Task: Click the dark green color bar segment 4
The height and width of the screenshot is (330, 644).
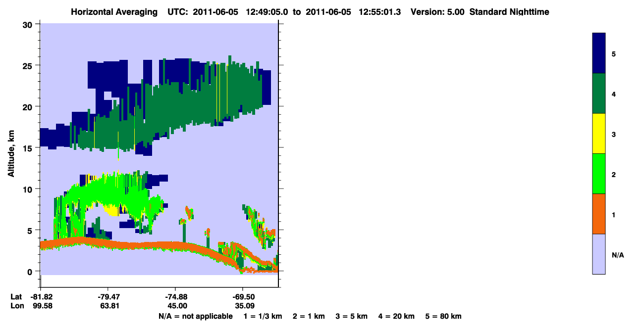Action: (599, 94)
